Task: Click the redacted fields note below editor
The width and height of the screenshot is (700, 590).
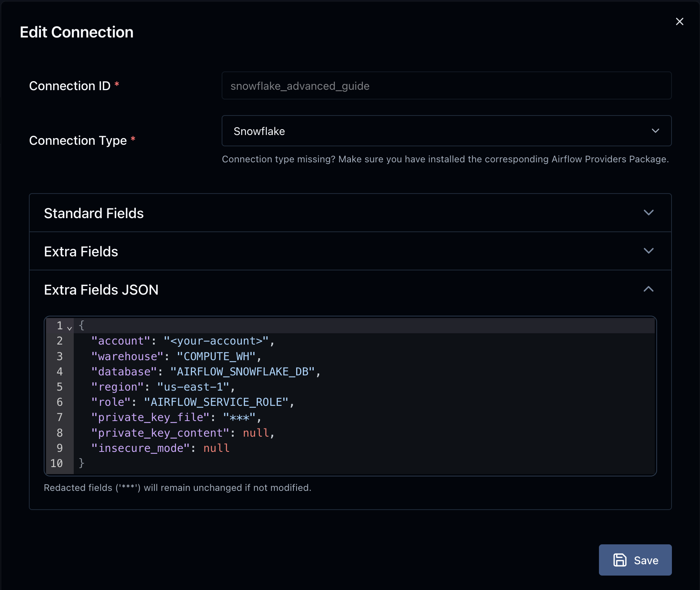Action: (x=178, y=488)
